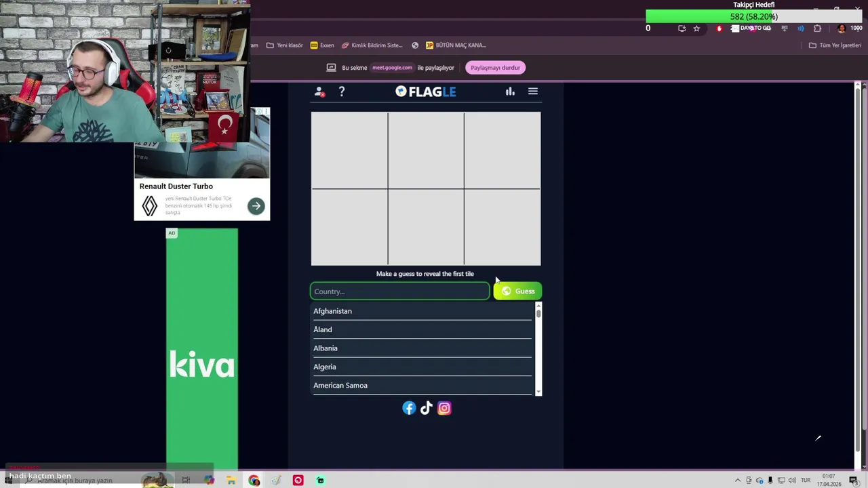The image size is (868, 488).
Task: Click the country list scroll down arrow
Action: tap(538, 392)
